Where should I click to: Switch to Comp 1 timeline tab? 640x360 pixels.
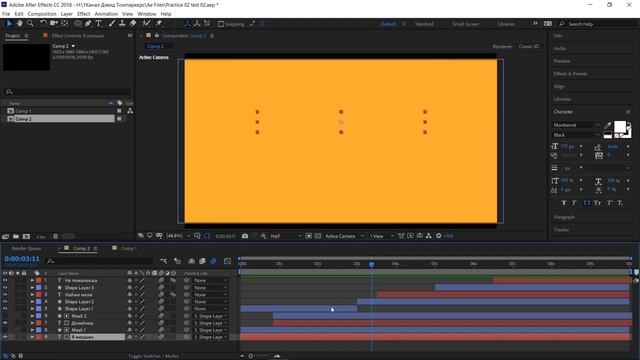(x=128, y=248)
